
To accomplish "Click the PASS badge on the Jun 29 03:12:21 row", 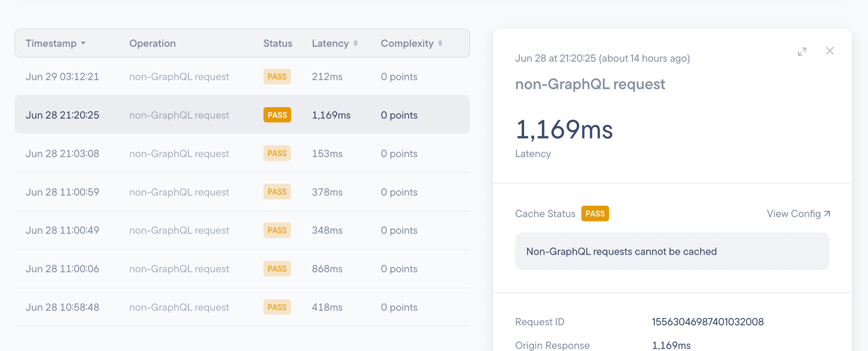I will pos(277,76).
